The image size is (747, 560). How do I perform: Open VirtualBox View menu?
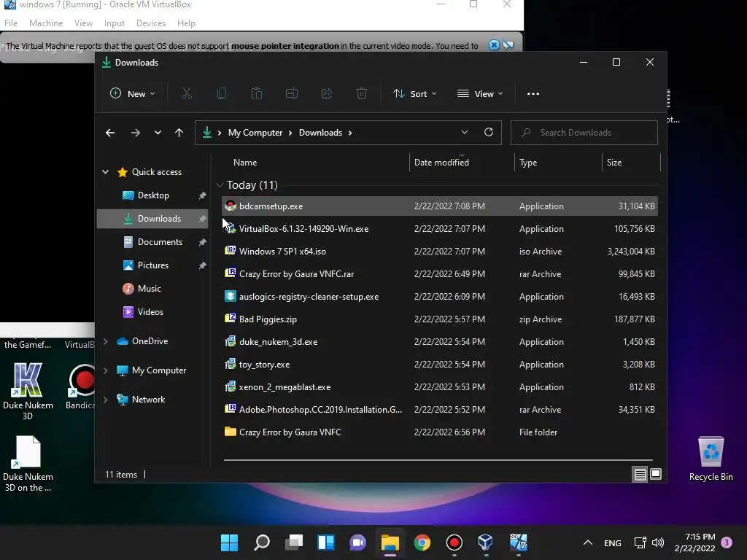(83, 23)
